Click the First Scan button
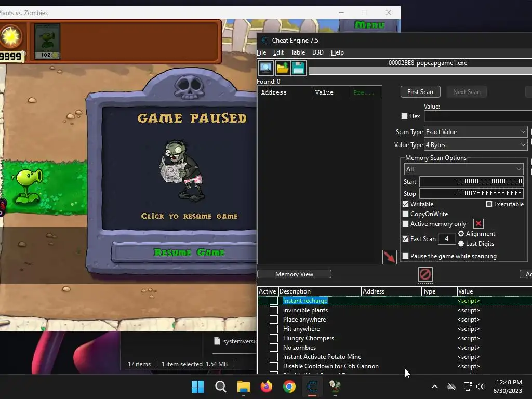This screenshot has width=532, height=399. 420,91
